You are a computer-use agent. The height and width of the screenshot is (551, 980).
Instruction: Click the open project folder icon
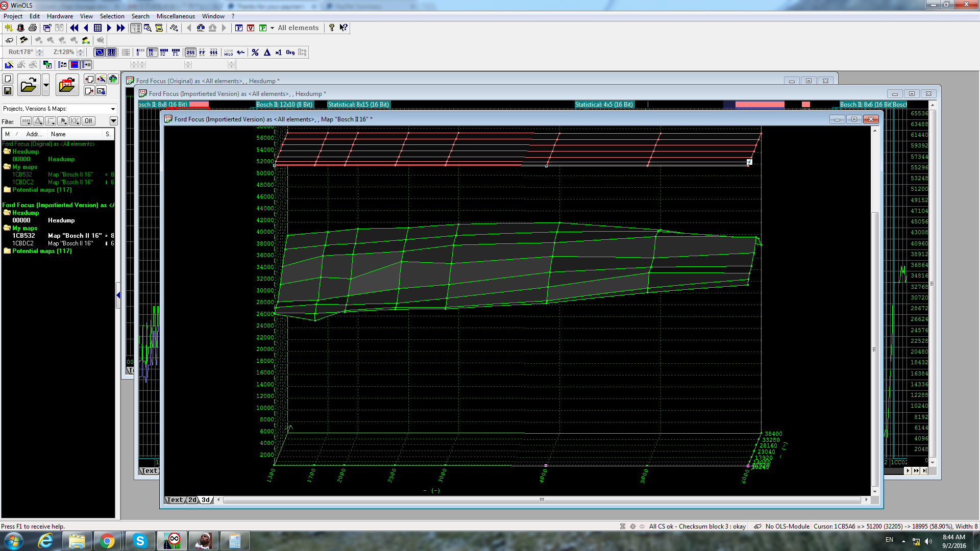(29, 85)
